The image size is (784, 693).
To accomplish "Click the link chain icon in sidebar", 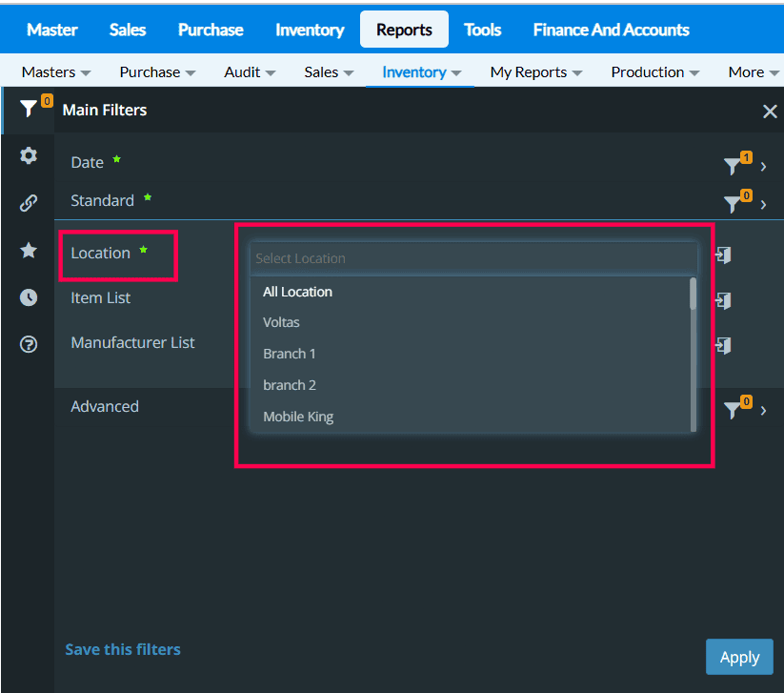I will click(x=29, y=202).
